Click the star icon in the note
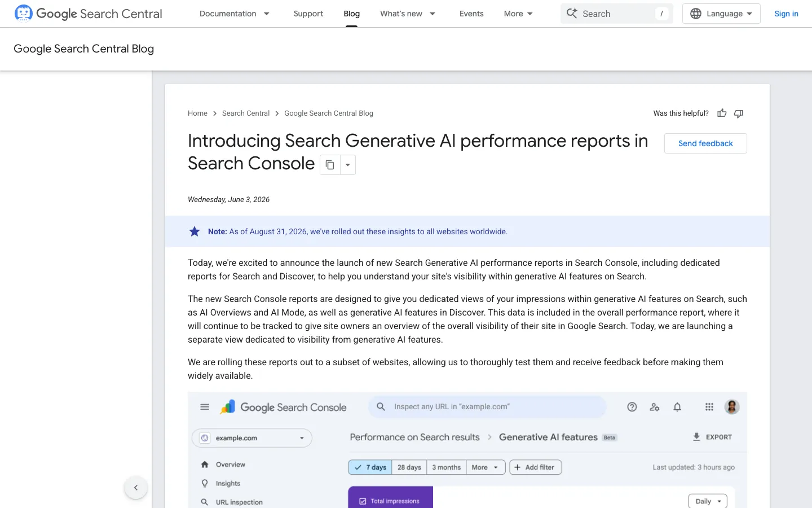The image size is (812, 508). (195, 231)
